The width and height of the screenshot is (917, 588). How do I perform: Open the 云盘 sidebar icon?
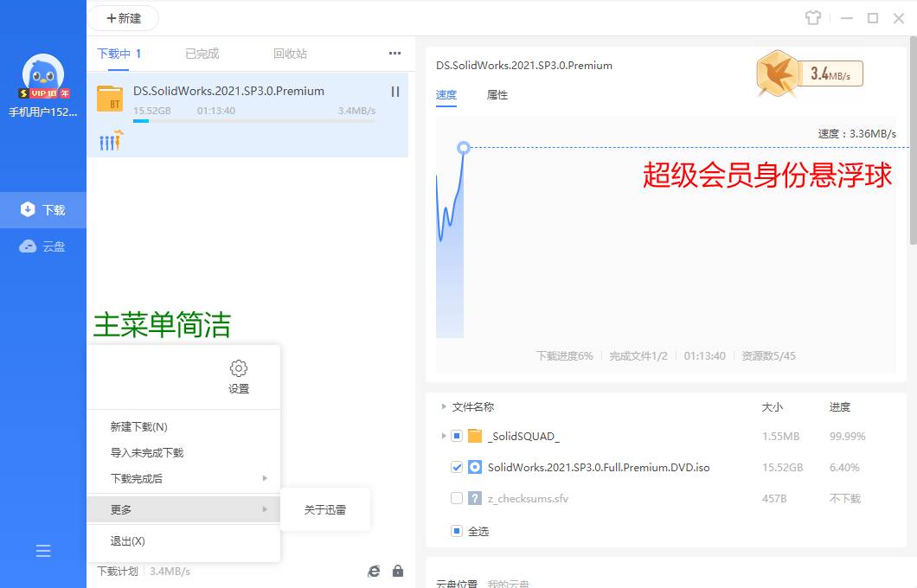coord(43,246)
